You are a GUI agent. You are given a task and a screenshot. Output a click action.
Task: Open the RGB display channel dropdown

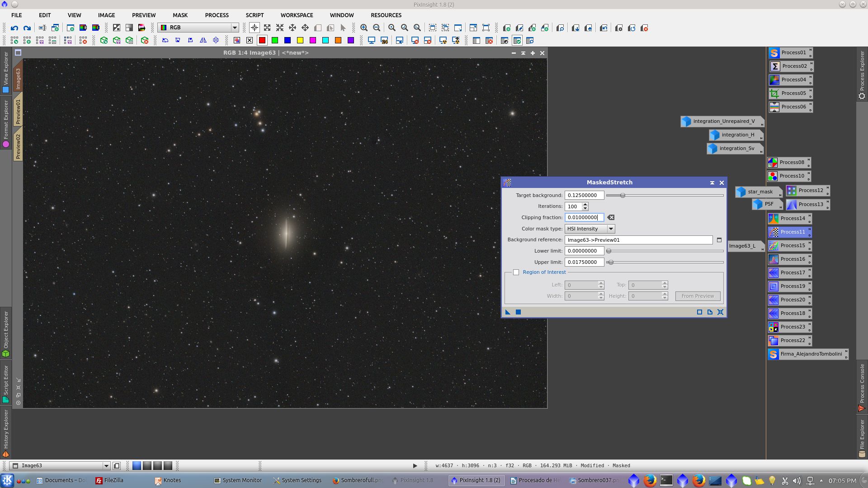[x=199, y=28]
